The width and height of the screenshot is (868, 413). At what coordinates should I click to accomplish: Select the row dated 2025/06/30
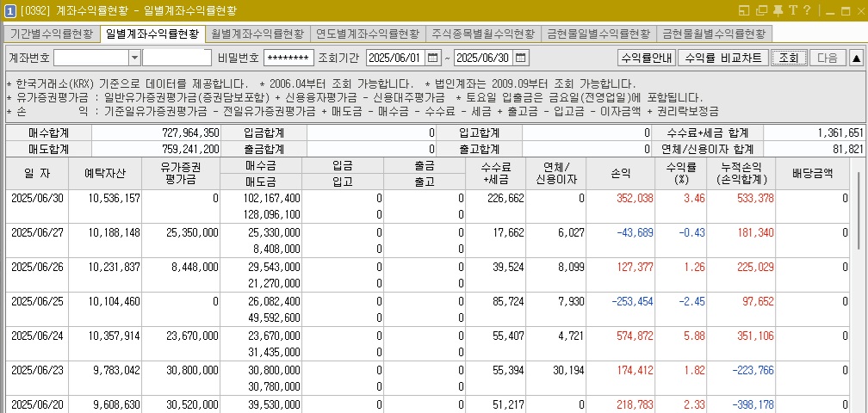[x=428, y=206]
